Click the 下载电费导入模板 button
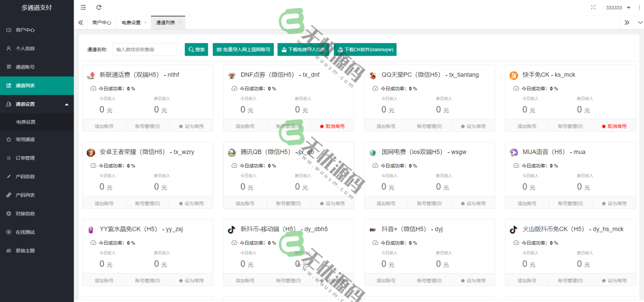 (304, 49)
